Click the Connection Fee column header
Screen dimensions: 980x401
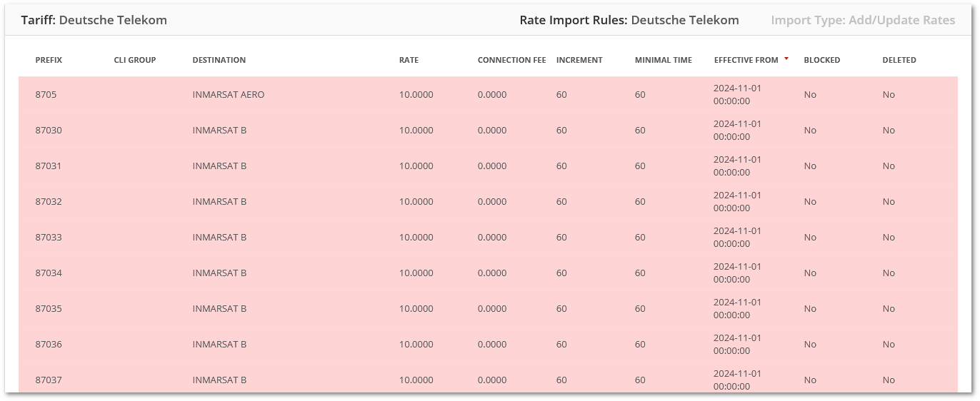pyautogui.click(x=511, y=60)
